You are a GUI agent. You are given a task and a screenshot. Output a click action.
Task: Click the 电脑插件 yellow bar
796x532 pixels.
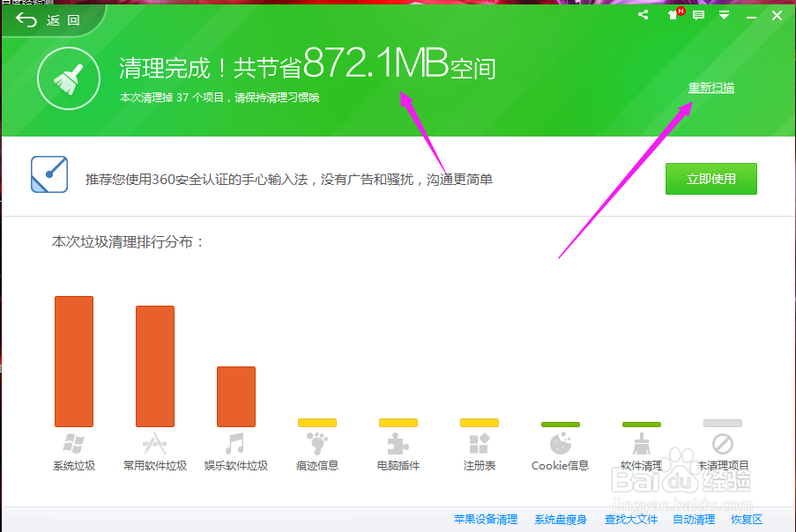pos(398,423)
